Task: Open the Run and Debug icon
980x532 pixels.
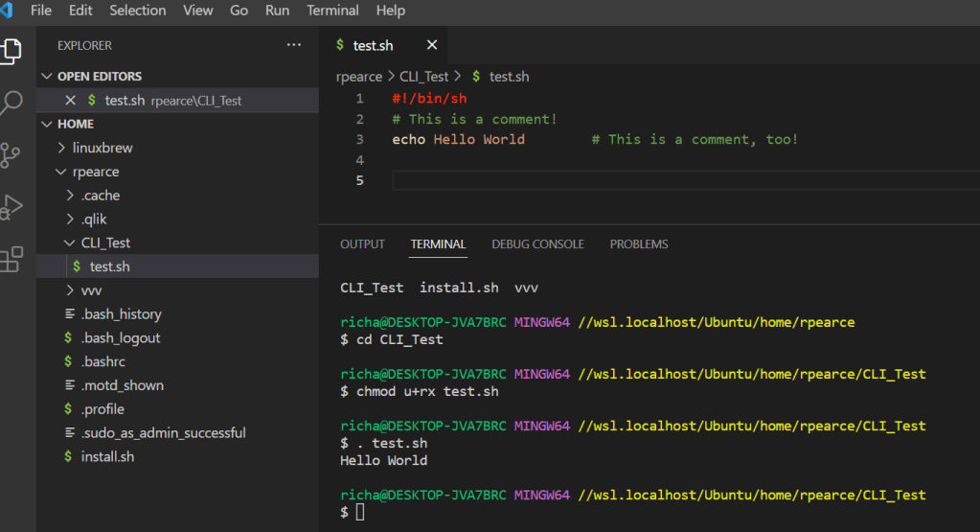Action: 11,207
